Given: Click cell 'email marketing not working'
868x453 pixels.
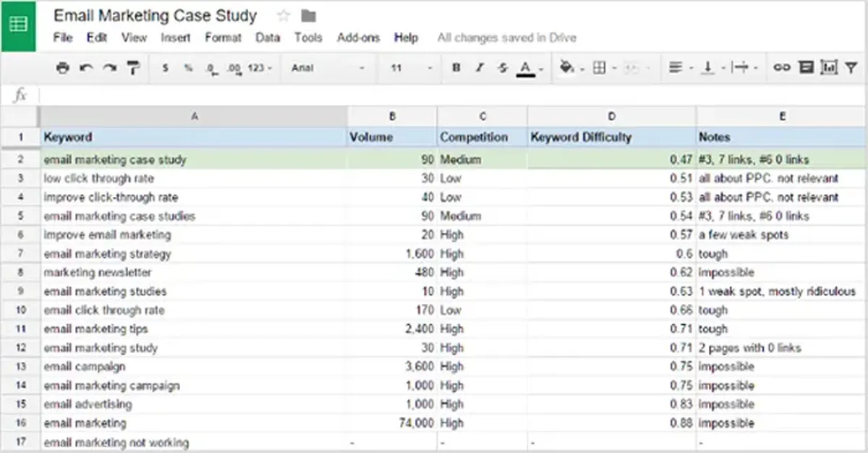Looking at the screenshot, I should pos(193,442).
